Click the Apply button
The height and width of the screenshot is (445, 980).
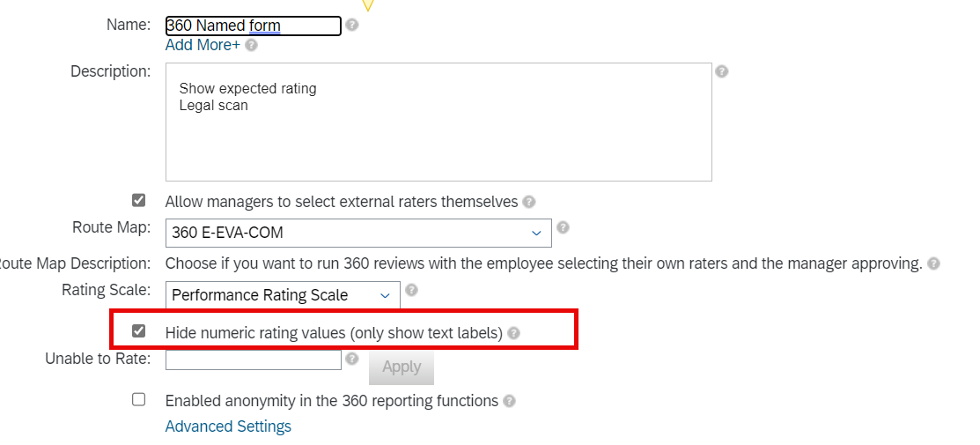tap(402, 367)
